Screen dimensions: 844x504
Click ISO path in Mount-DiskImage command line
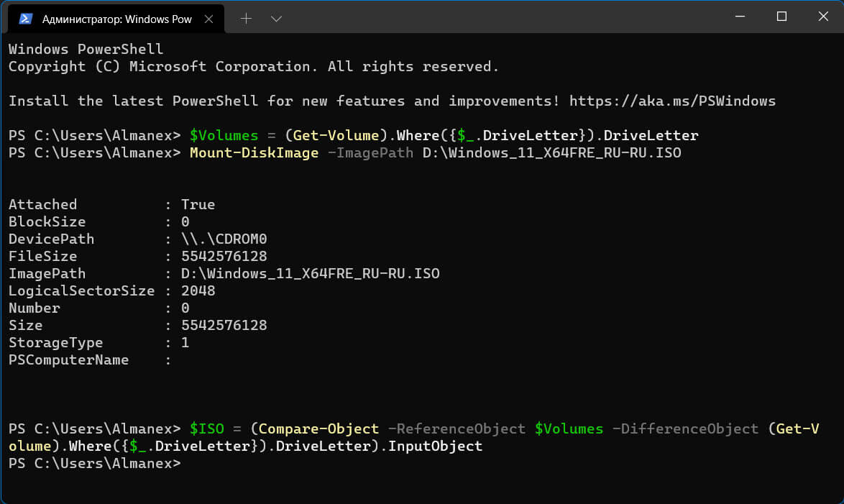551,153
